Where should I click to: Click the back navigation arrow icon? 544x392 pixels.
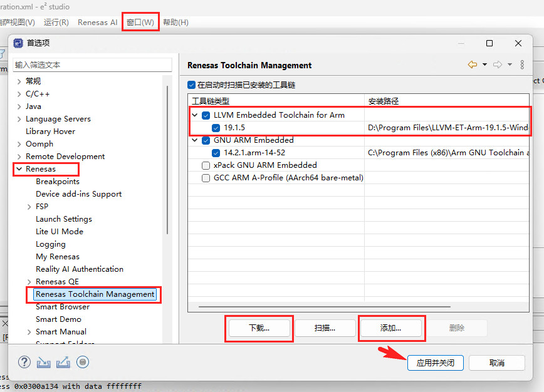point(473,64)
